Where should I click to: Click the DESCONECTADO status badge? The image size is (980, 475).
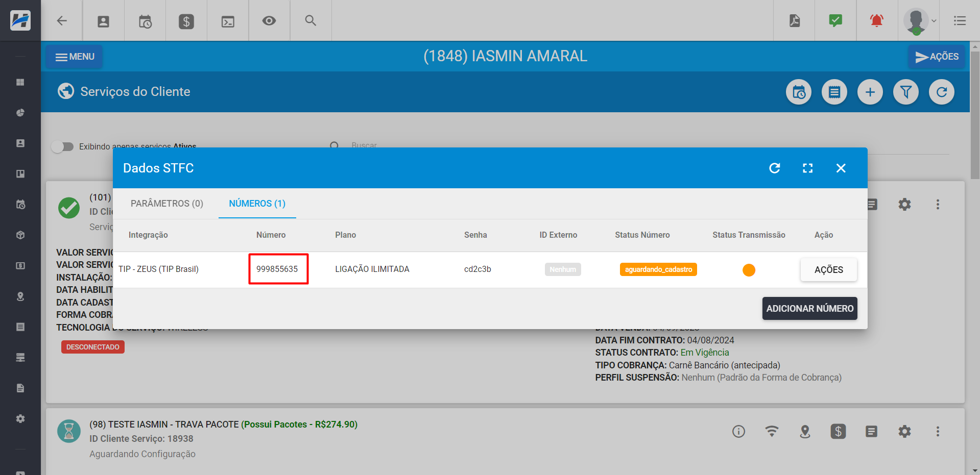tap(93, 347)
